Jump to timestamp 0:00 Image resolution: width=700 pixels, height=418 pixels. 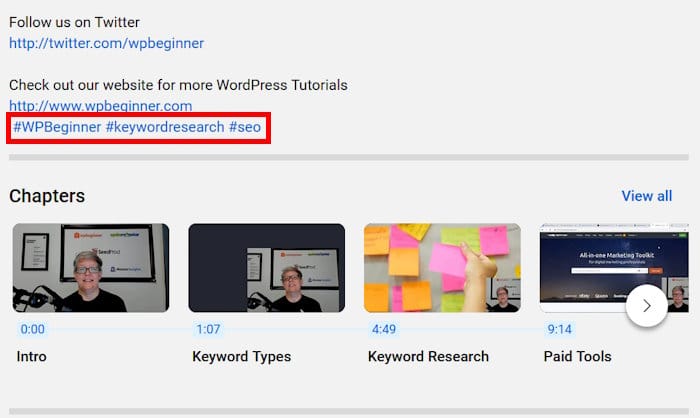tap(33, 329)
